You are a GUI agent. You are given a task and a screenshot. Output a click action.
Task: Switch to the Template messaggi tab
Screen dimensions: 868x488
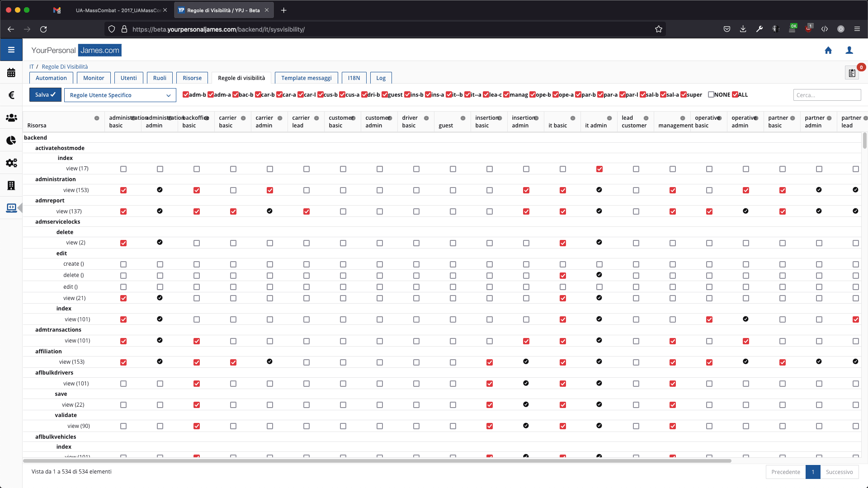(307, 78)
